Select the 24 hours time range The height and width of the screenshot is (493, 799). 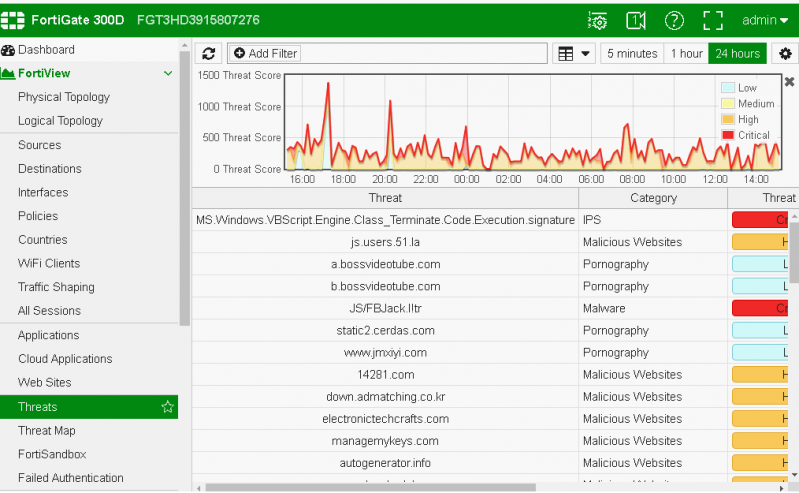(x=737, y=54)
